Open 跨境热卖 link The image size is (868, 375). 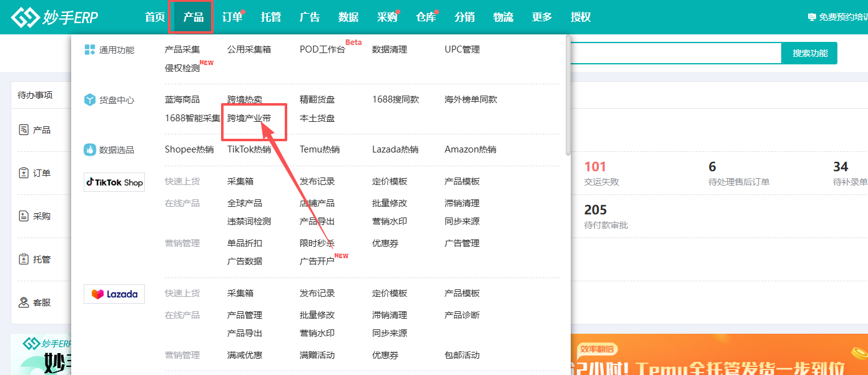click(x=245, y=99)
